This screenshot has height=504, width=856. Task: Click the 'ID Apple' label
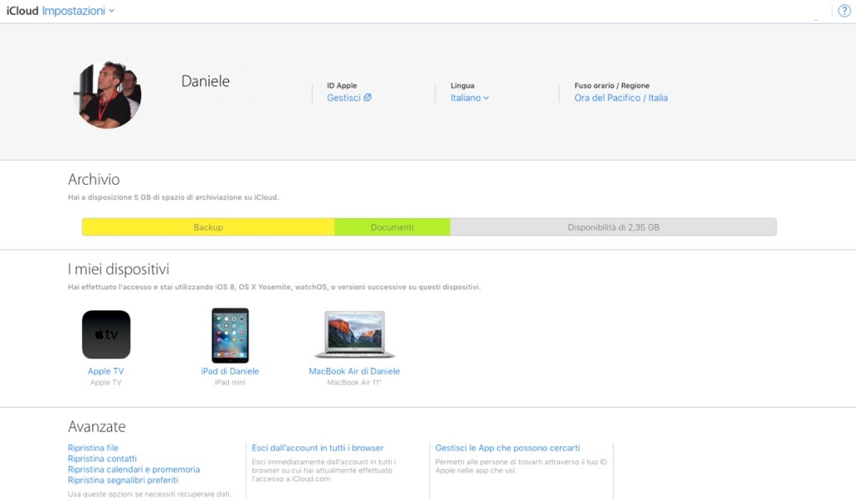point(342,86)
